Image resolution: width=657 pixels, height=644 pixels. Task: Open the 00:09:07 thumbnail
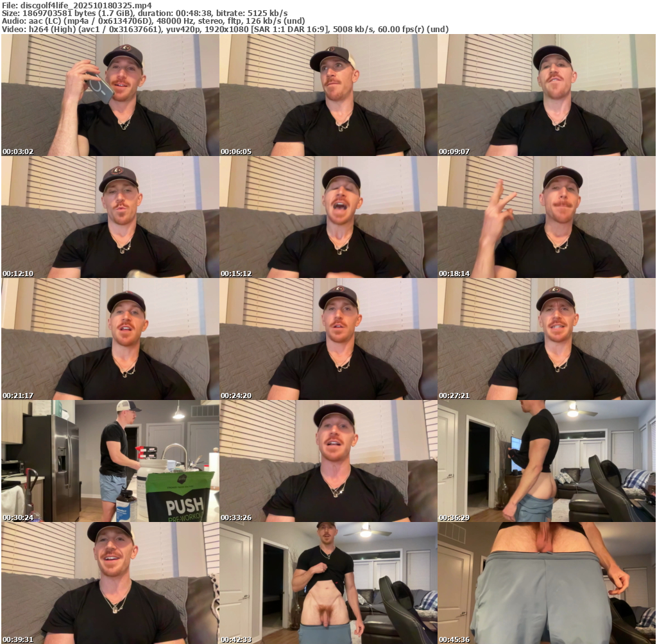(x=546, y=95)
